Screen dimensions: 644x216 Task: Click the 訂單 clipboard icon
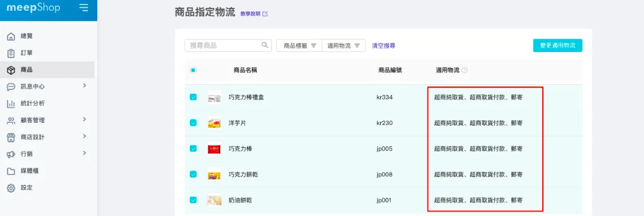coord(11,53)
